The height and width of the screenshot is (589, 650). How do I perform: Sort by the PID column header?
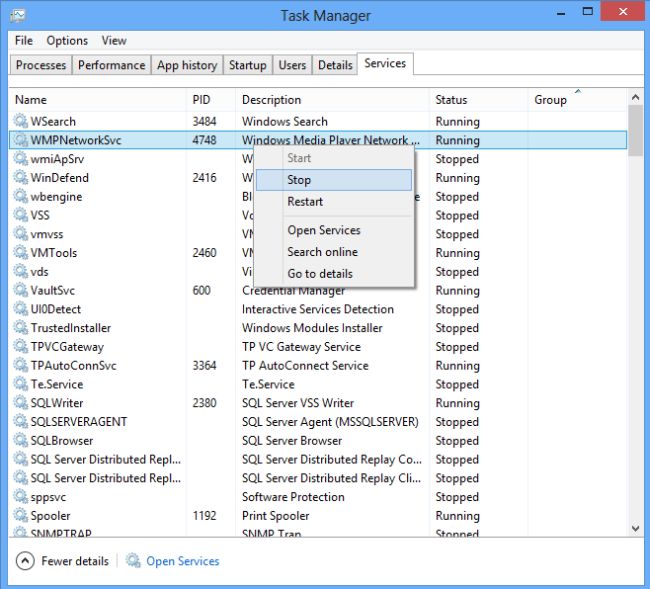click(211, 99)
